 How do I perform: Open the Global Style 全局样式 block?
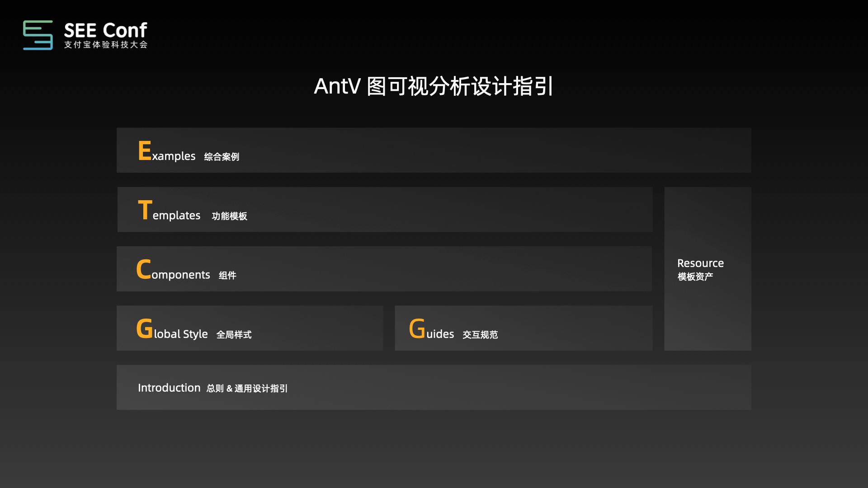250,328
